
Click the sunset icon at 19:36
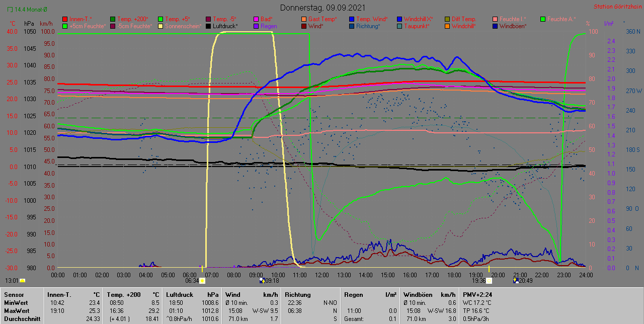pyautogui.click(x=489, y=281)
